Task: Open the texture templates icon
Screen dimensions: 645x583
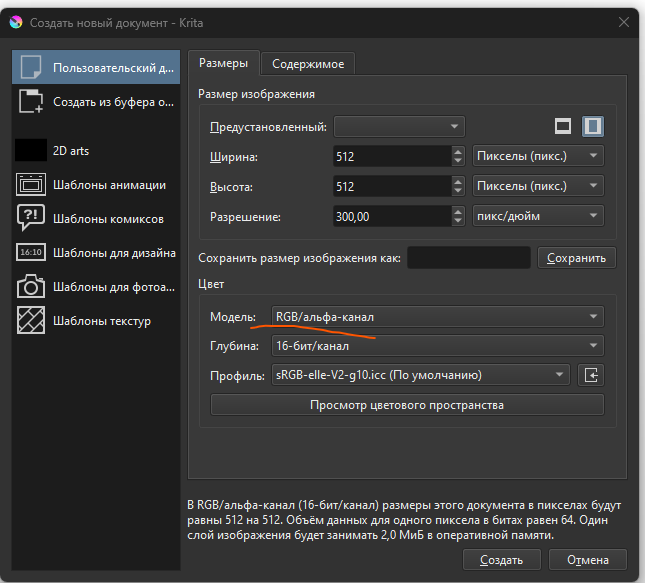Action: pos(31,321)
